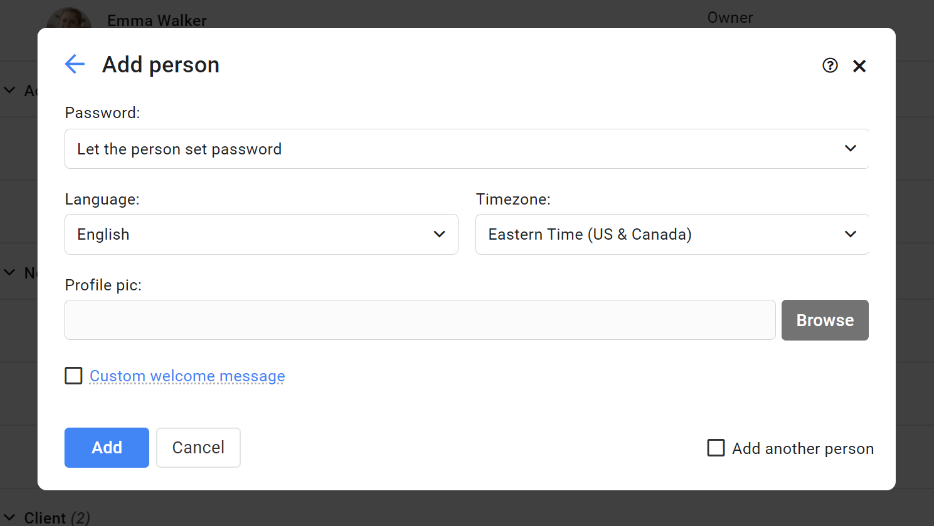Enable the Custom welcome message checkbox
The image size is (935, 526).
tap(73, 376)
